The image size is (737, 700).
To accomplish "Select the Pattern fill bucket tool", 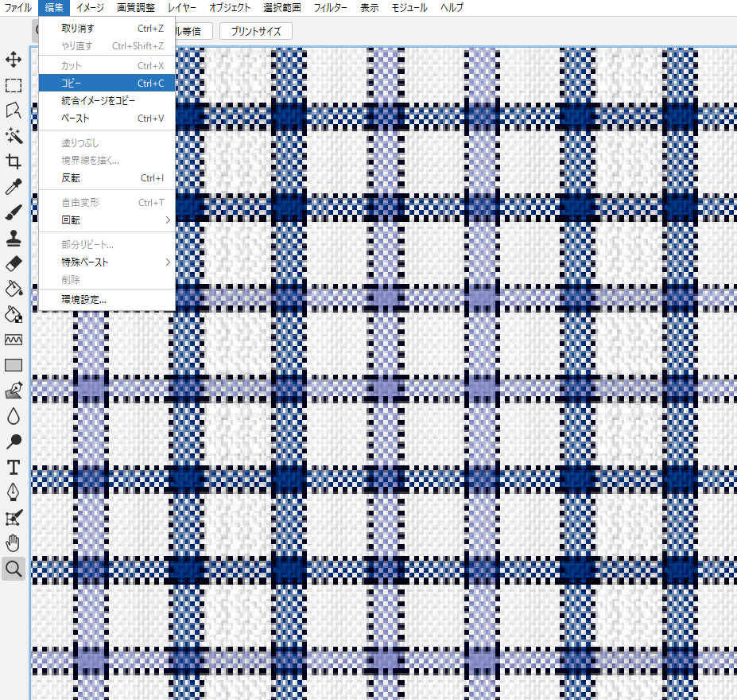I will tap(14, 314).
